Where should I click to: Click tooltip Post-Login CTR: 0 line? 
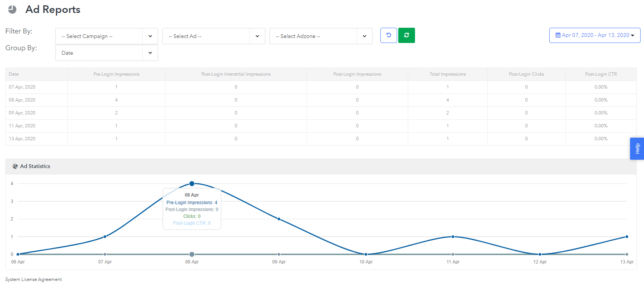coord(192,223)
